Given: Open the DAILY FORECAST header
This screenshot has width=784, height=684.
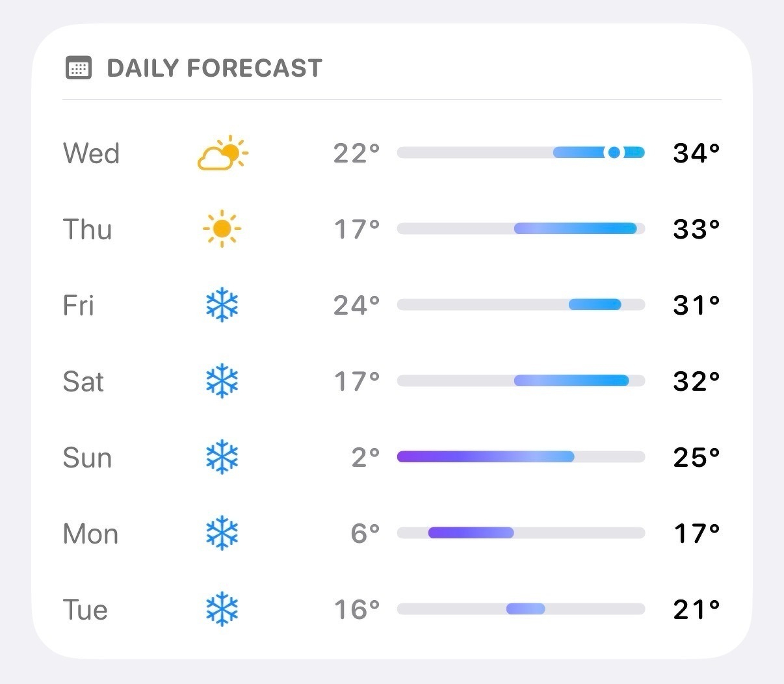Looking at the screenshot, I should click(x=214, y=68).
